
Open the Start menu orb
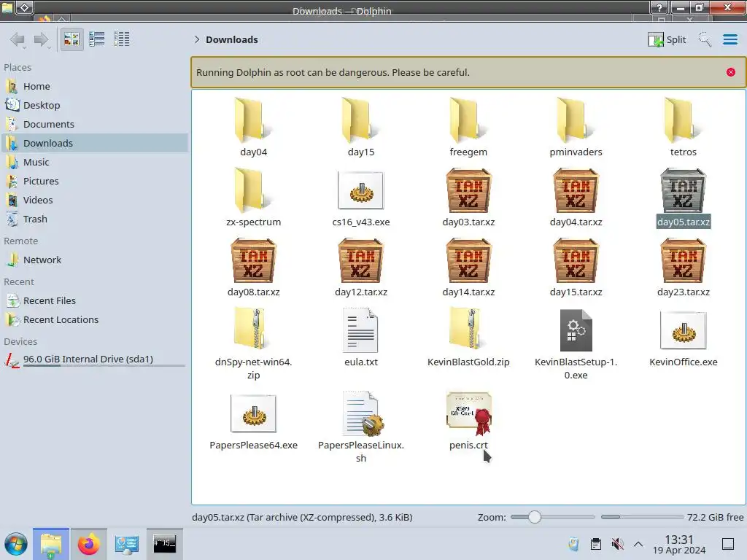pyautogui.click(x=16, y=544)
